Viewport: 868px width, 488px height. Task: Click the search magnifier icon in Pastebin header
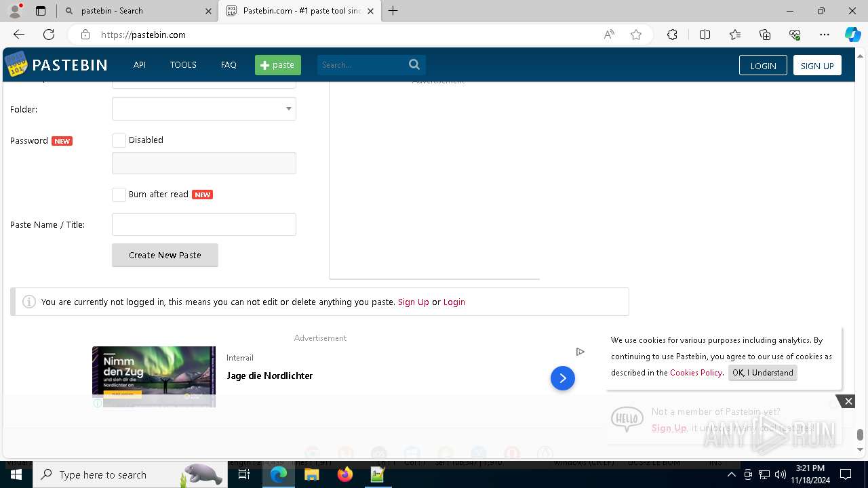414,64
